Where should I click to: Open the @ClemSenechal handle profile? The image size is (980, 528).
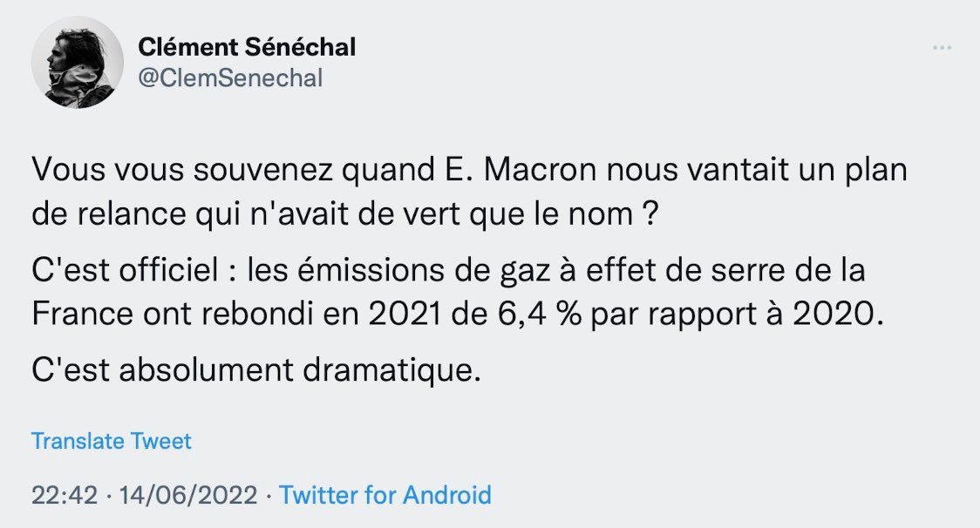[x=230, y=78]
